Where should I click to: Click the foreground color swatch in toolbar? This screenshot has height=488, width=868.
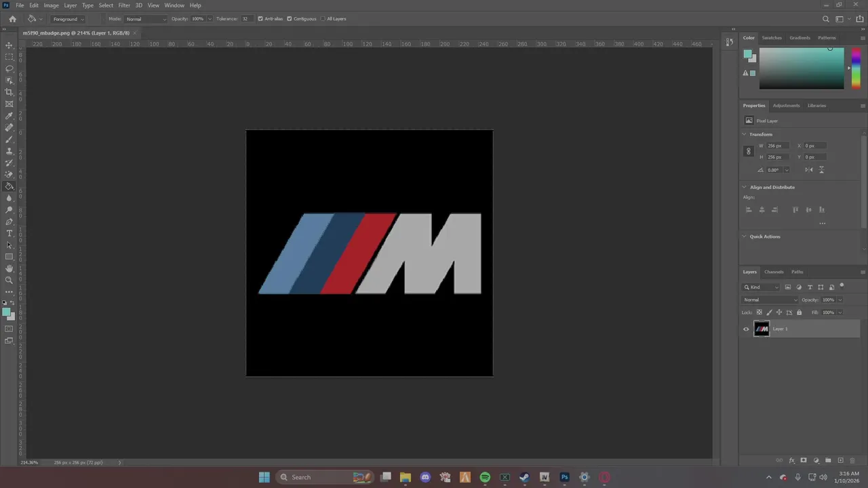tap(7, 312)
